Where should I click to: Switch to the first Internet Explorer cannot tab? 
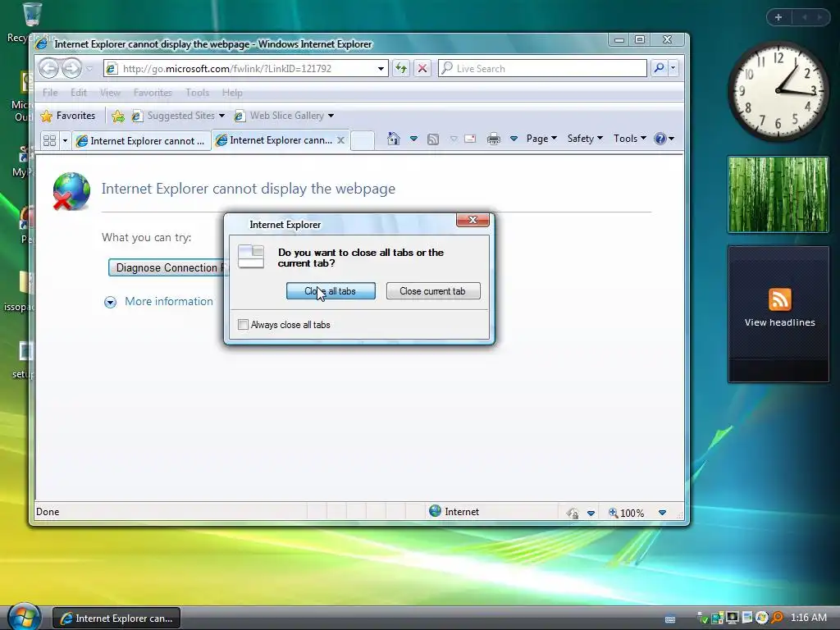tap(141, 141)
